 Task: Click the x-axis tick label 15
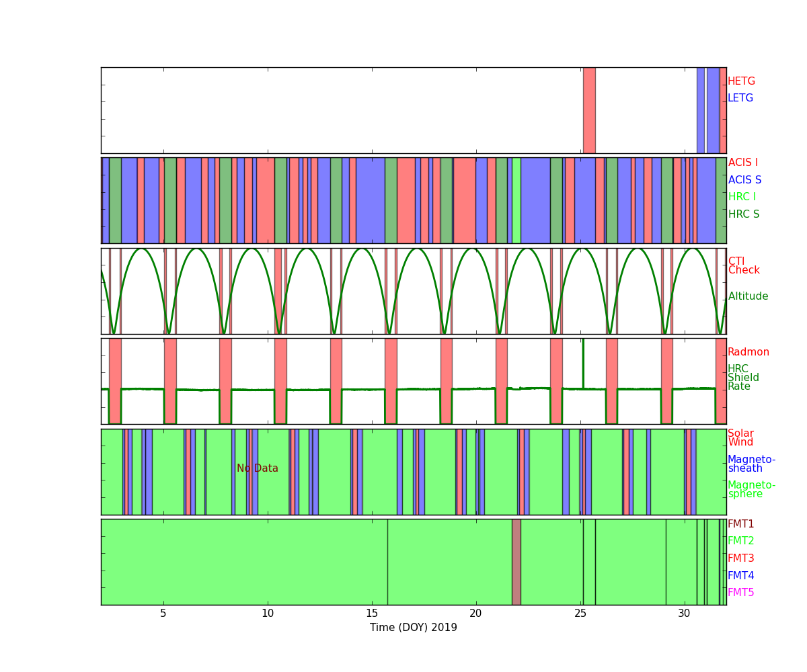372,614
